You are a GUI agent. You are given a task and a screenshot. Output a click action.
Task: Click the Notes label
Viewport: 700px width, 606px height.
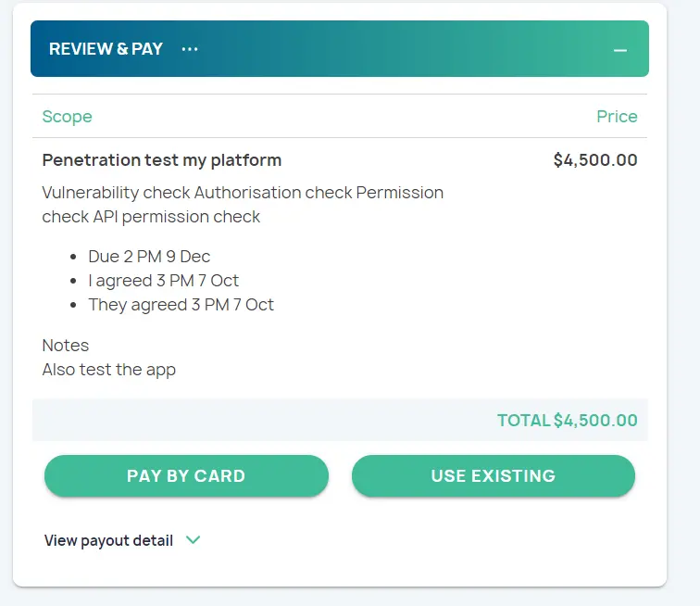tap(66, 346)
